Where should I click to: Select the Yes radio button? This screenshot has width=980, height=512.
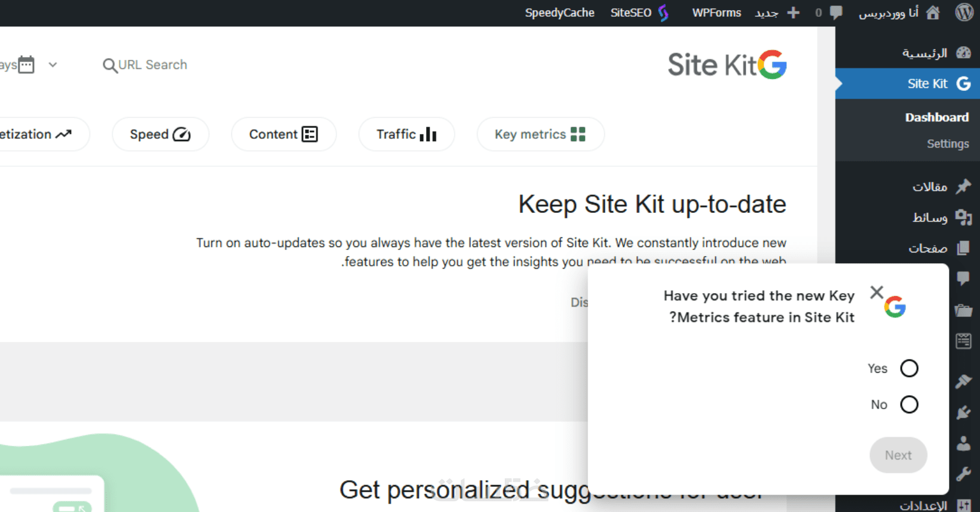coord(909,368)
